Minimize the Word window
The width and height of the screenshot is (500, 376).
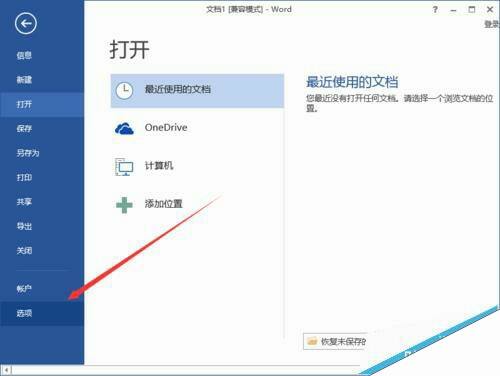tap(453, 10)
